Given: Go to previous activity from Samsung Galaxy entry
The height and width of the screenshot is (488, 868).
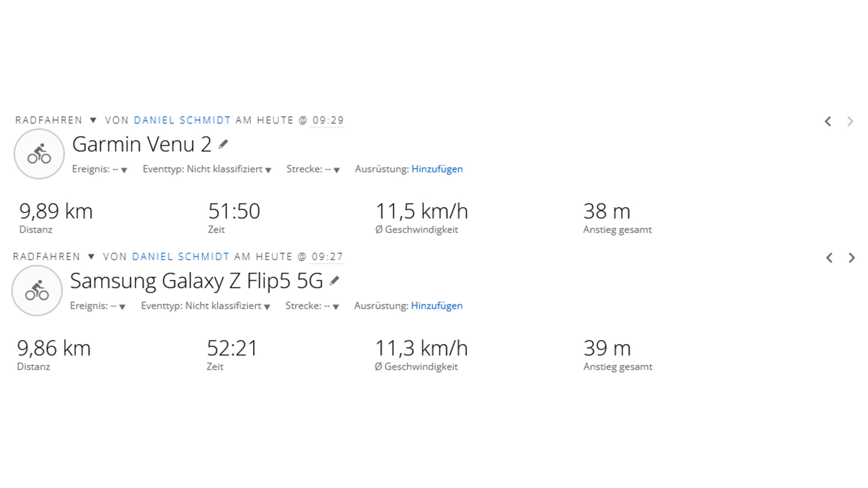Looking at the screenshot, I should (x=829, y=258).
